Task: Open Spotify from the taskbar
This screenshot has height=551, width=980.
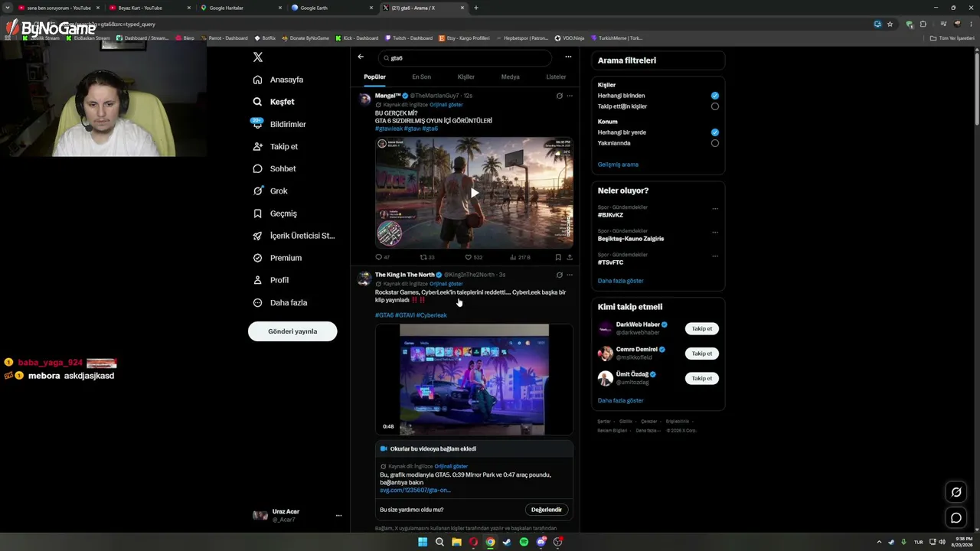Action: (x=524, y=542)
